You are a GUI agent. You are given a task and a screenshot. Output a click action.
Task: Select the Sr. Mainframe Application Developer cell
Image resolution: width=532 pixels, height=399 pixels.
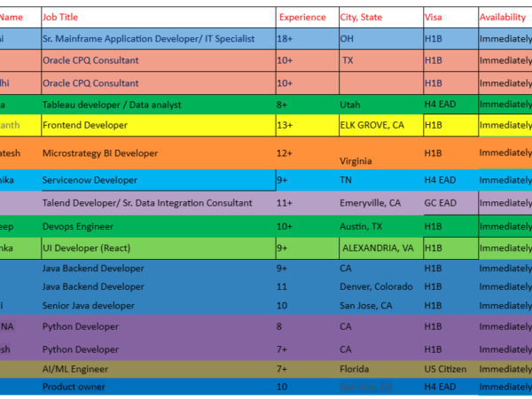(x=148, y=39)
